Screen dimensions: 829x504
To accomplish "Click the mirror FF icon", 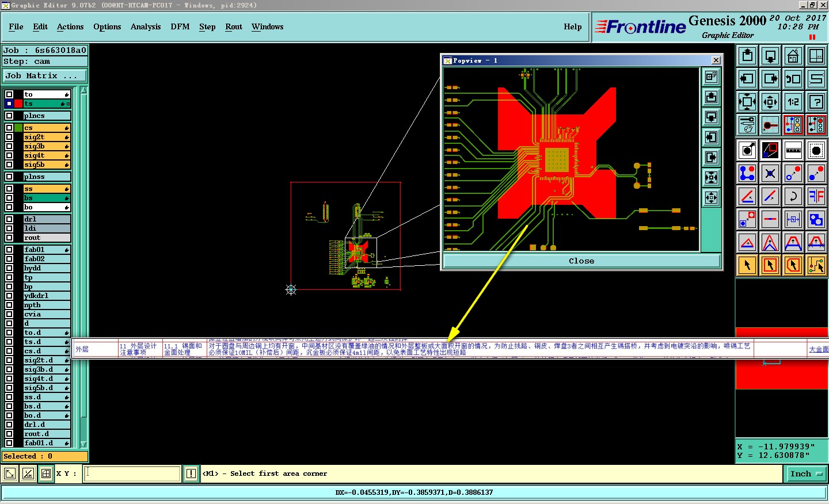I will coord(816,196).
